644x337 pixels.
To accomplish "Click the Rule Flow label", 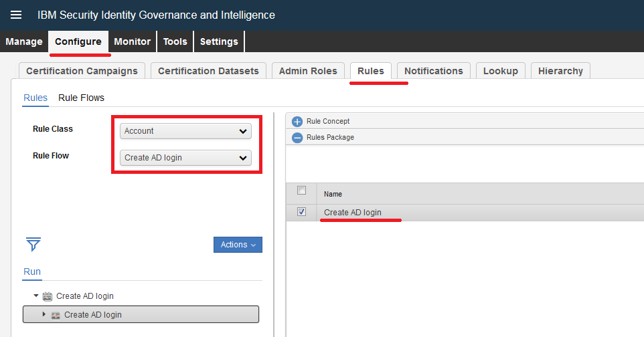I will click(x=51, y=156).
